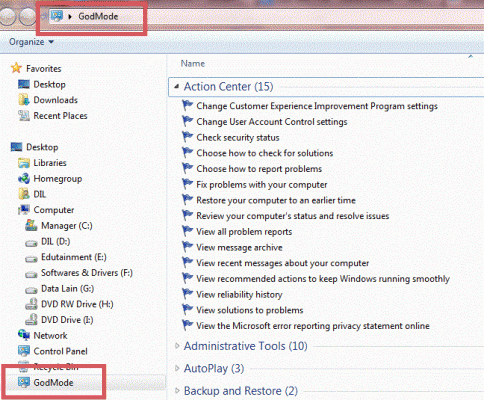Click the Desktop icon under Favorites
484x400 pixels.
click(x=24, y=84)
